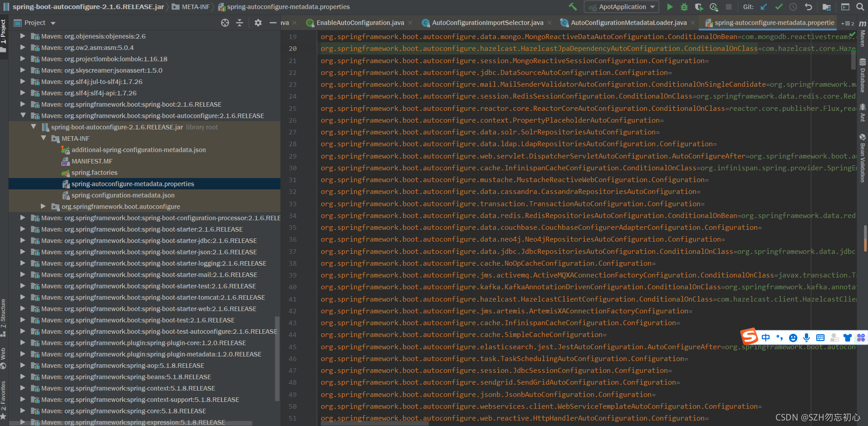Collapse spring-boot-autoconfigure:2.1.6.RELEASE Maven node
Viewport: 868px width, 426px height.
pos(23,115)
